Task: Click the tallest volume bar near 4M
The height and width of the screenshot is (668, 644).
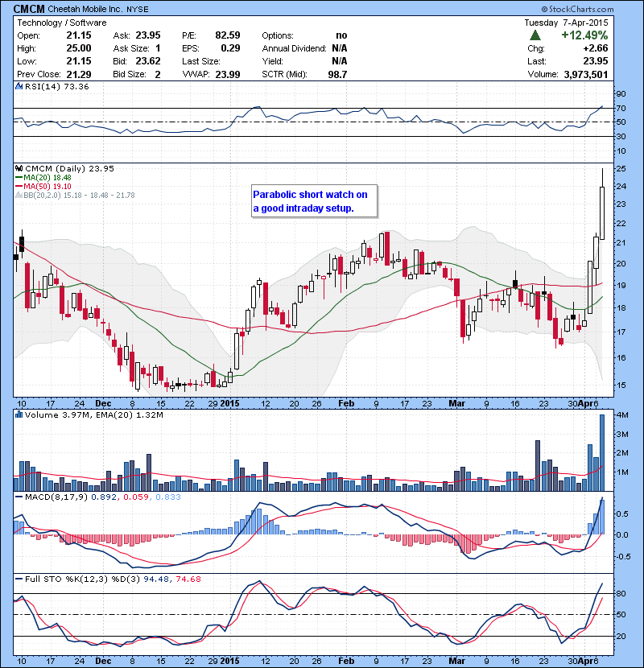Action: (x=602, y=453)
